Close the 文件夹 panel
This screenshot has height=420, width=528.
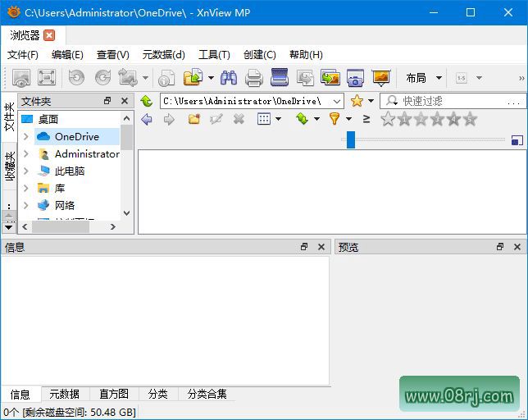click(x=125, y=101)
